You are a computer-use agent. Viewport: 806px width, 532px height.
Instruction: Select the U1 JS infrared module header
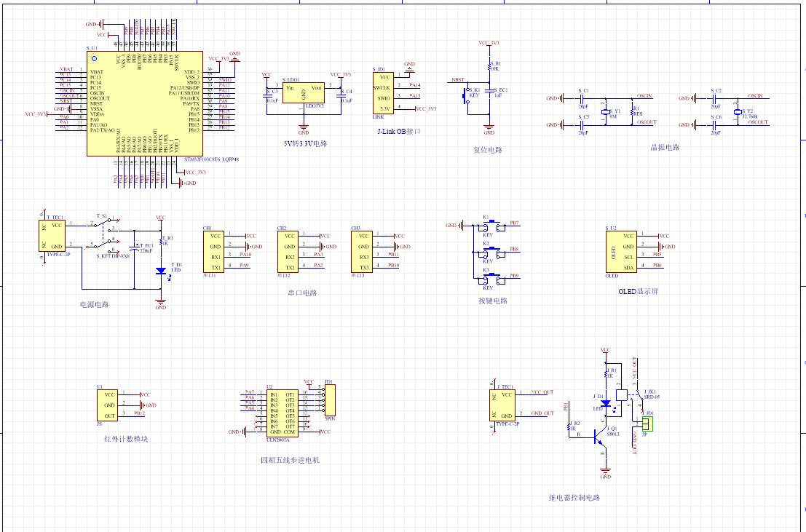click(107, 405)
